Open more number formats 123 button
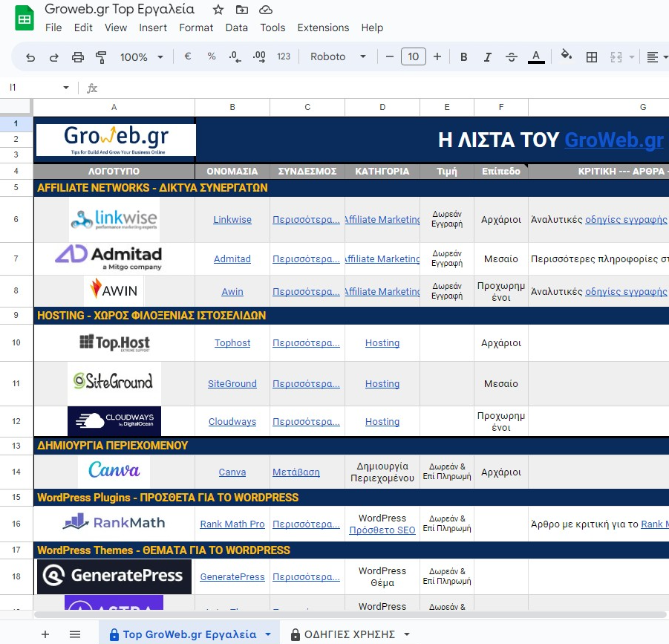The width and height of the screenshot is (669, 644). pyautogui.click(x=284, y=56)
